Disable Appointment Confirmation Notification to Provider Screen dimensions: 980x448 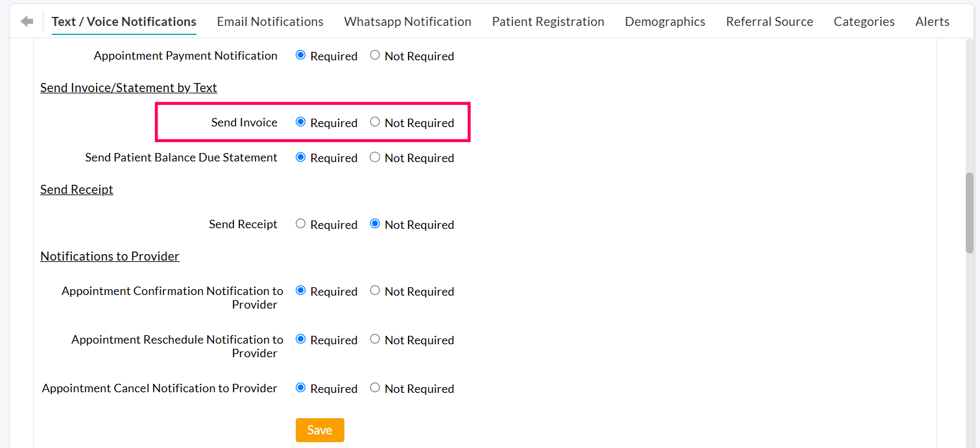point(375,290)
